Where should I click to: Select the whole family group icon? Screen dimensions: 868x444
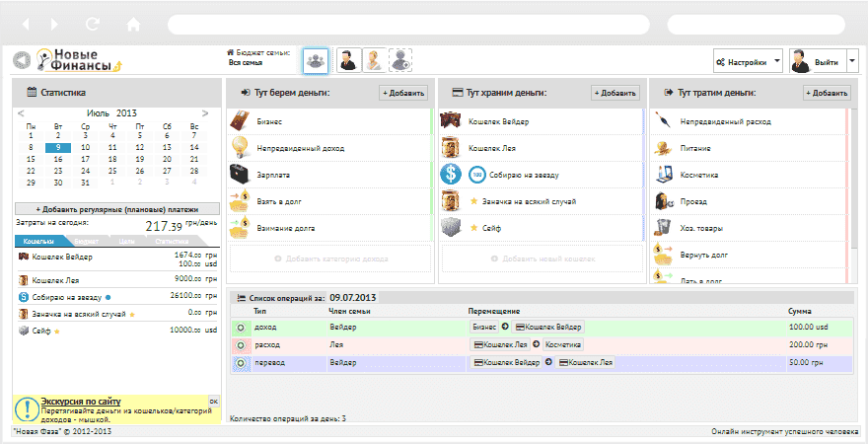315,61
